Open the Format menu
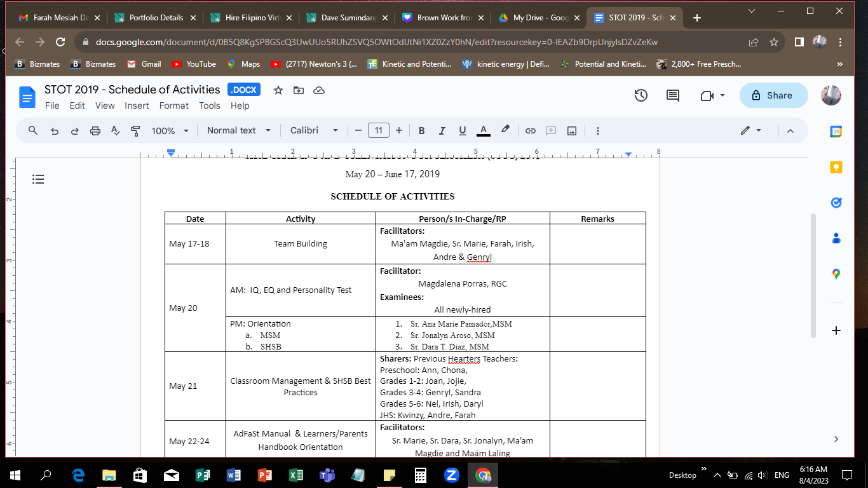The image size is (868, 488). click(x=174, y=105)
